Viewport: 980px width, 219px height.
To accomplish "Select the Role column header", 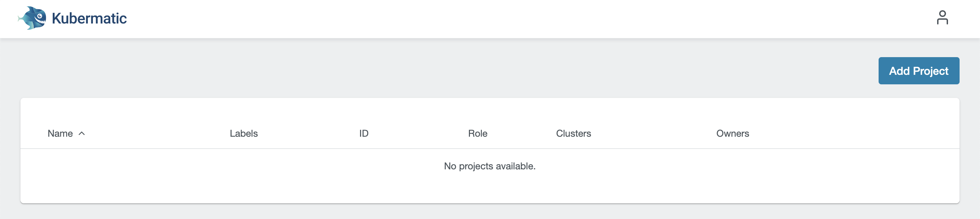I will (x=478, y=133).
